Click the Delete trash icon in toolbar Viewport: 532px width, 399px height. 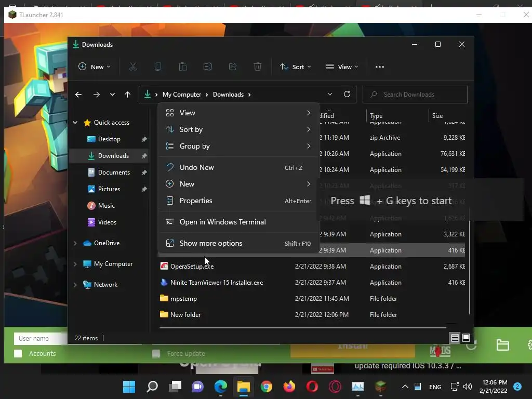coord(258,67)
